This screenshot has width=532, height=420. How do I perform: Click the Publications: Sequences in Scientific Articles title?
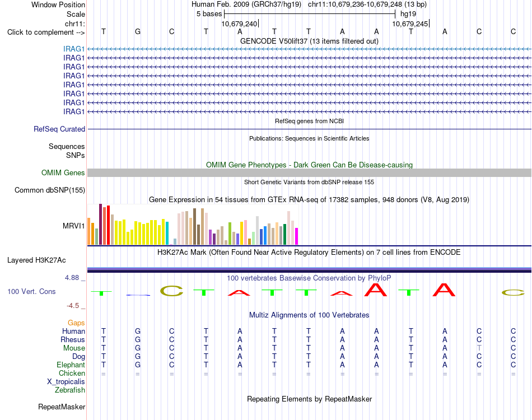[x=309, y=138]
